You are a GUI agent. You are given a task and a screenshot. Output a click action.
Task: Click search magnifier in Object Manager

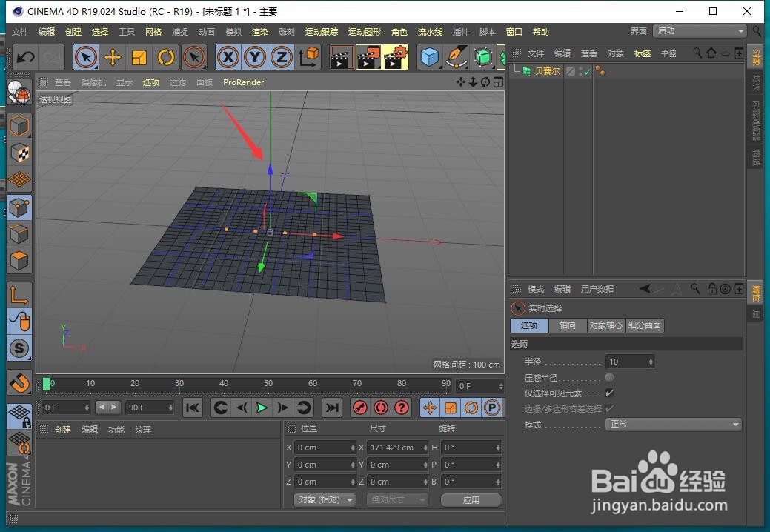coord(697,53)
